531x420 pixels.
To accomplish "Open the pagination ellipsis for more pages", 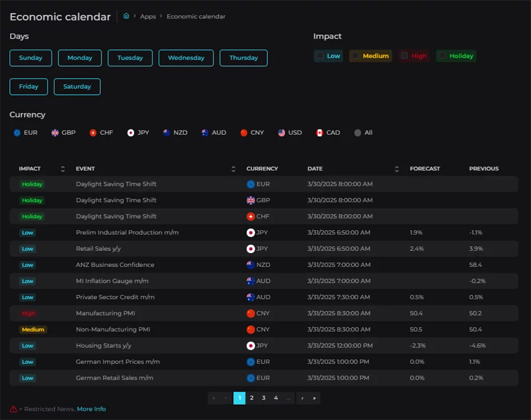I will click(288, 398).
